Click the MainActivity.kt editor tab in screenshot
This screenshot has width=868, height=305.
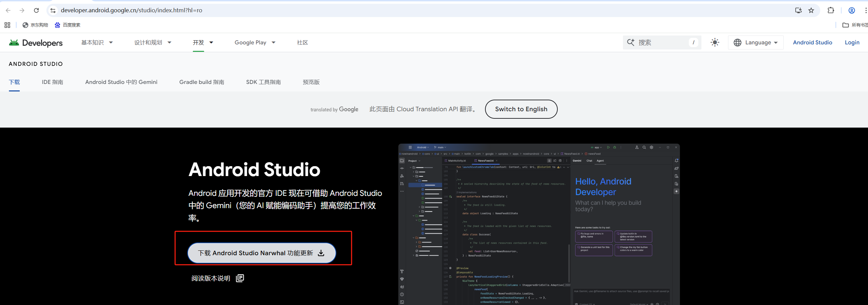(x=455, y=161)
